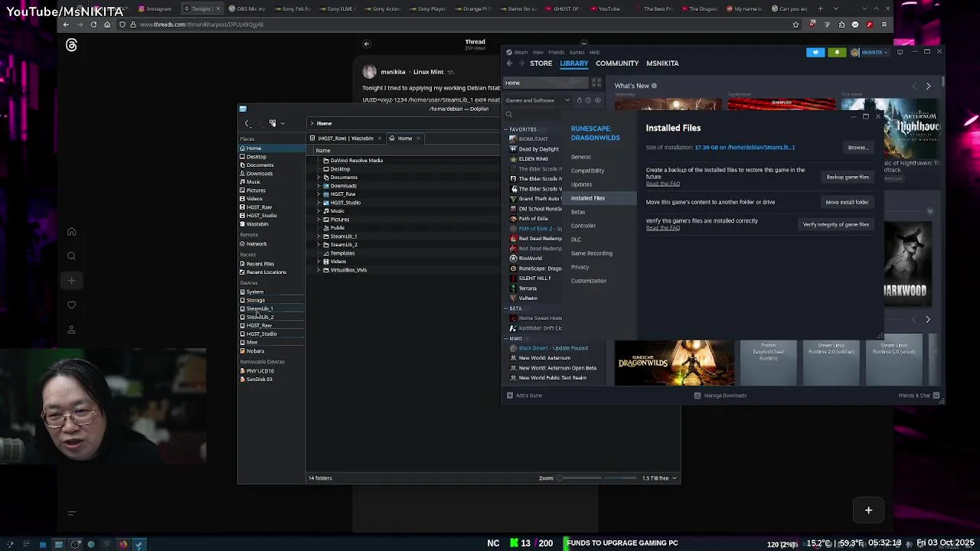The image size is (980, 551).
Task: Select Valheim in Steam favorites list
Action: tap(528, 298)
